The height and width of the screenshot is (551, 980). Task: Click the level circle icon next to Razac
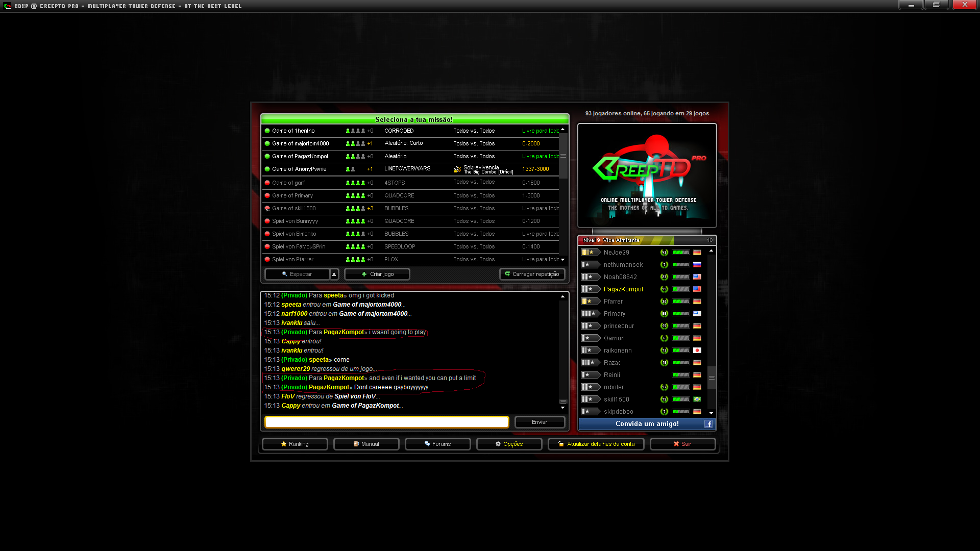click(x=664, y=363)
